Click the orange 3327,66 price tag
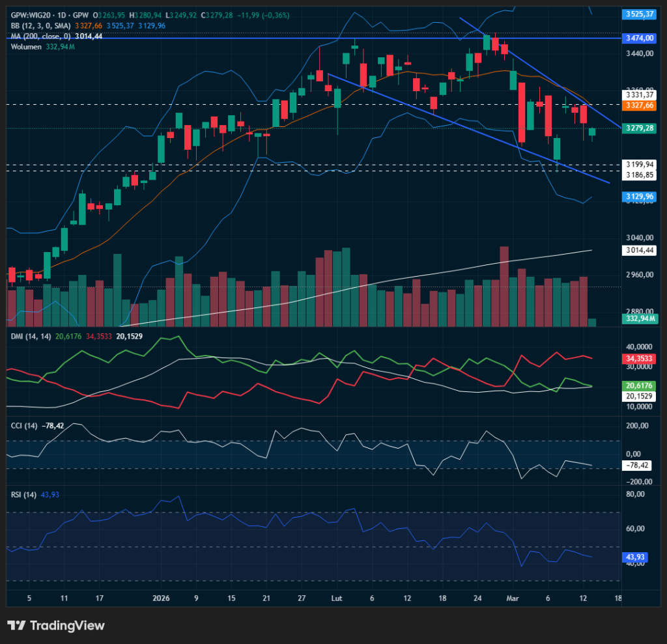Screen dimensions: 667x644 (638, 105)
